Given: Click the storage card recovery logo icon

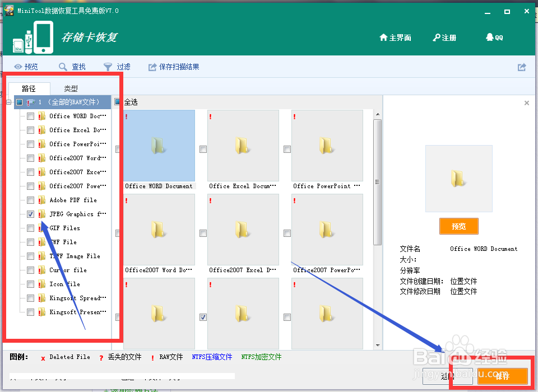Looking at the screenshot, I should pos(33,38).
